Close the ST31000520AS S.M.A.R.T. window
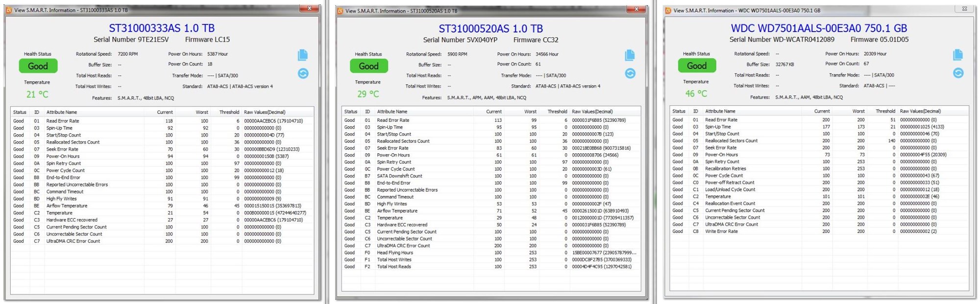This screenshot has height=304, width=980. point(636,9)
